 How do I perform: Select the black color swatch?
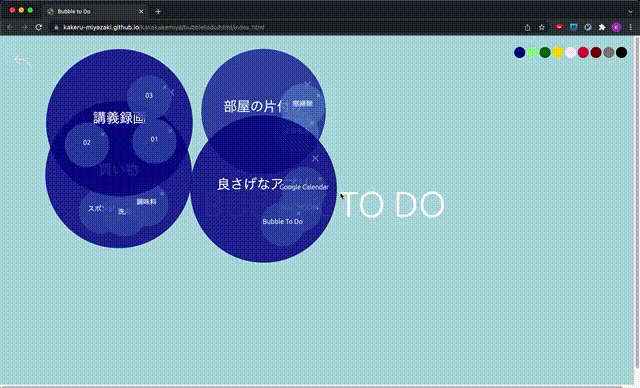pos(621,52)
